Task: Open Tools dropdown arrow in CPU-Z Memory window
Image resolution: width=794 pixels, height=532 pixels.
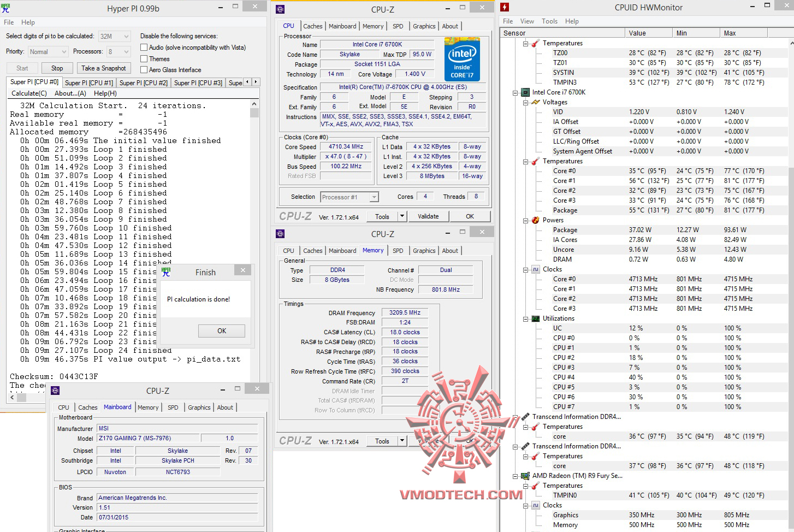Action: 402,441
